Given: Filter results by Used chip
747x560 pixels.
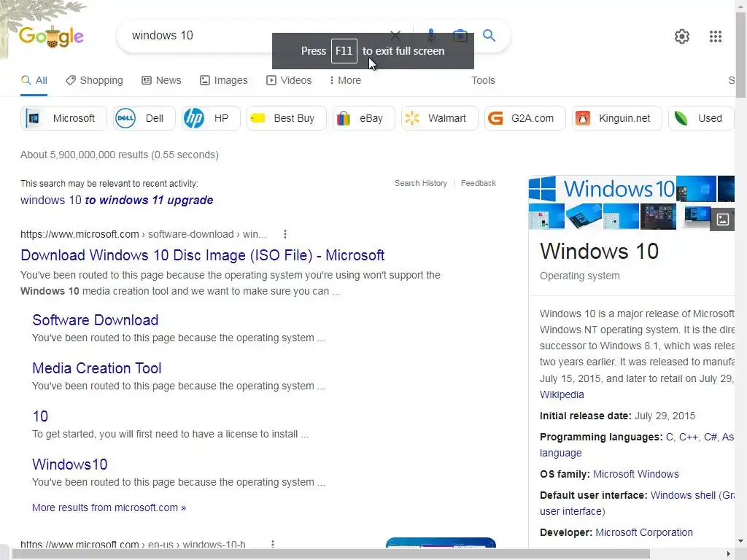Looking at the screenshot, I should point(701,118).
